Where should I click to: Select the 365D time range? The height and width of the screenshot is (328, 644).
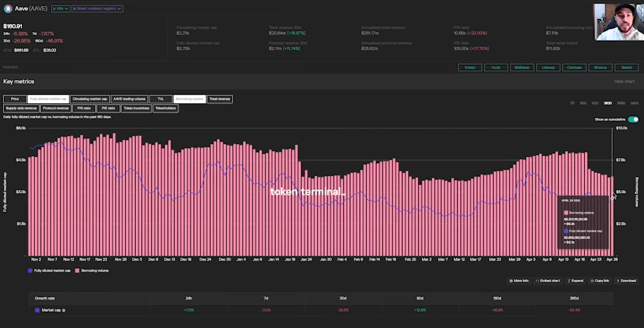621,103
